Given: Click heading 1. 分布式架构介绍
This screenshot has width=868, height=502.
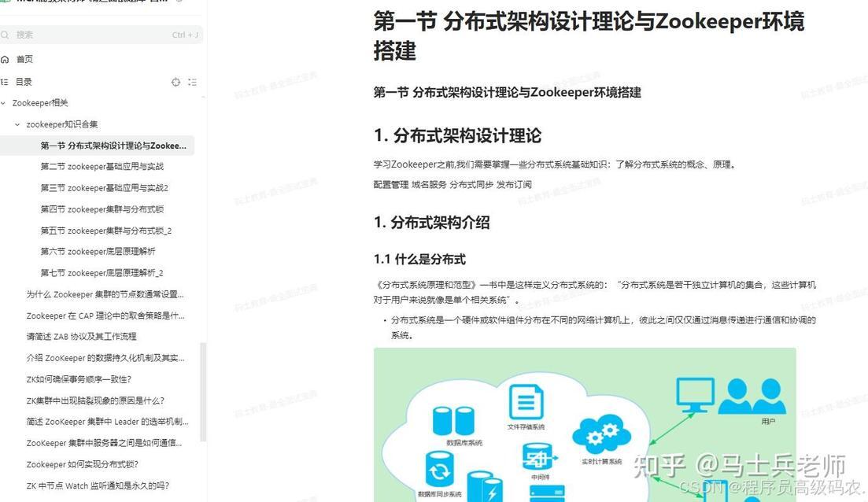Looking at the screenshot, I should tap(432, 223).
